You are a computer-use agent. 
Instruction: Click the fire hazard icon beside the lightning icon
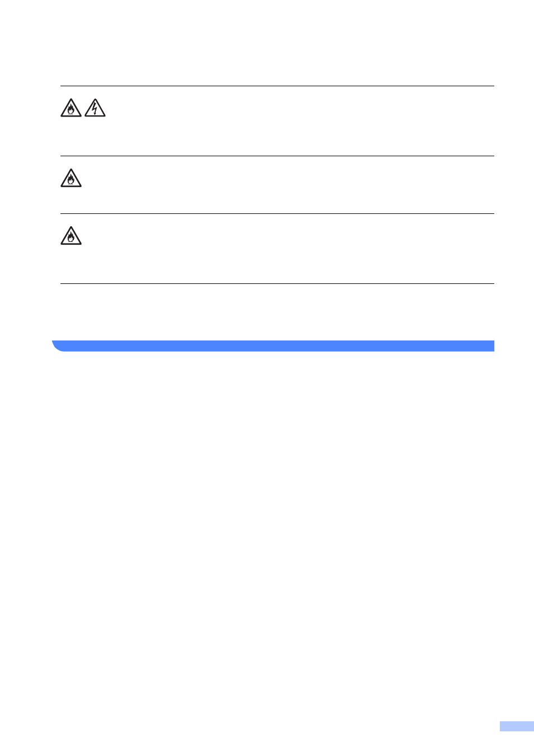71,108
